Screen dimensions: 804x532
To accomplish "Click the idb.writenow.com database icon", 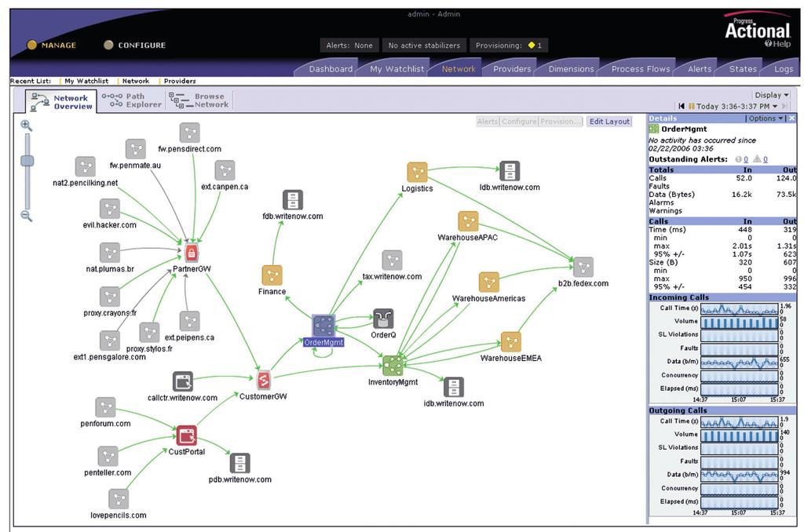I will [x=453, y=388].
